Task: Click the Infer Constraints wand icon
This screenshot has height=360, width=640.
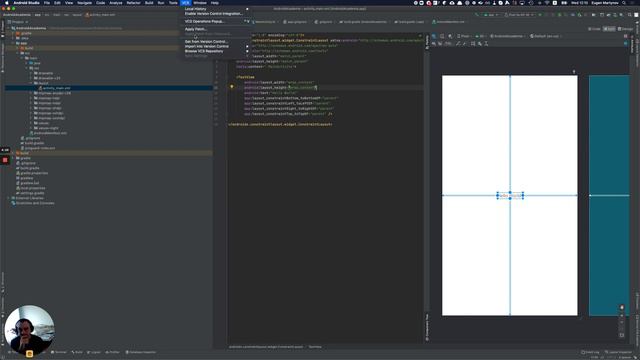Action: pos(464,43)
